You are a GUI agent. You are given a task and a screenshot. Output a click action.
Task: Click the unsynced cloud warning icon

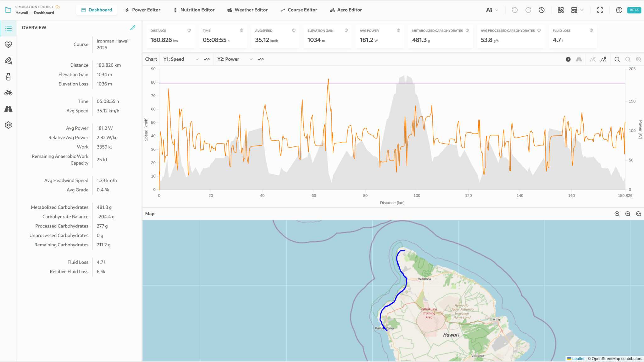tap(58, 7)
